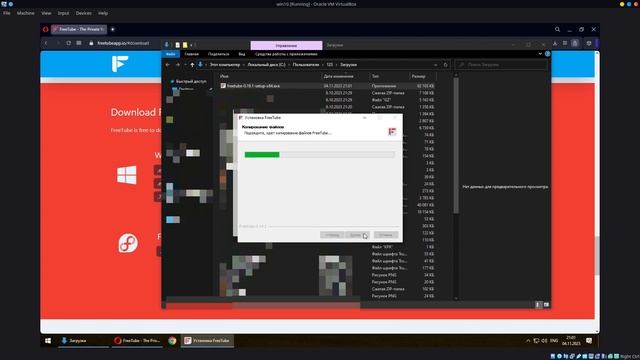The height and width of the screenshot is (360, 640).
Task: Open the VirtualBox File menu
Action: pos(7,13)
